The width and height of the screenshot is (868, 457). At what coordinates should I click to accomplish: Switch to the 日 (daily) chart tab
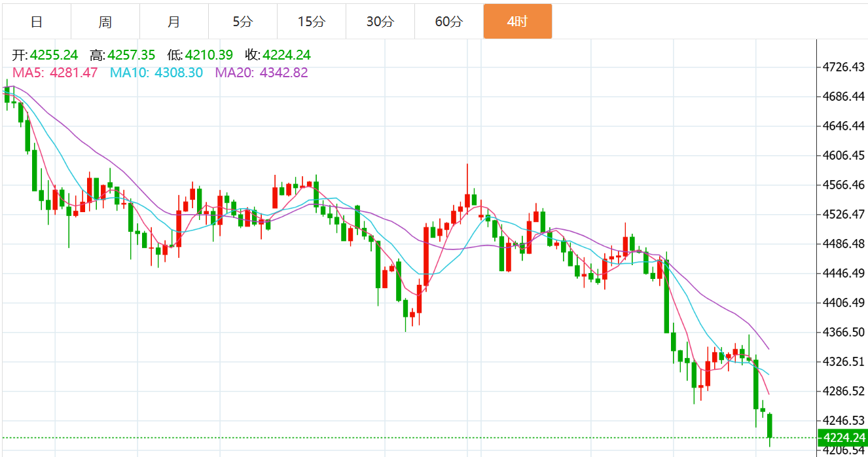(37, 22)
